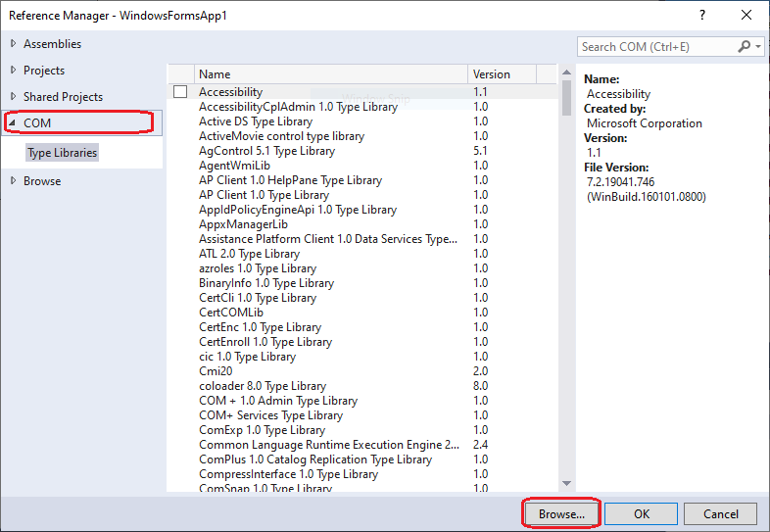
Task: Sort list by Version column header
Action: 502,74
